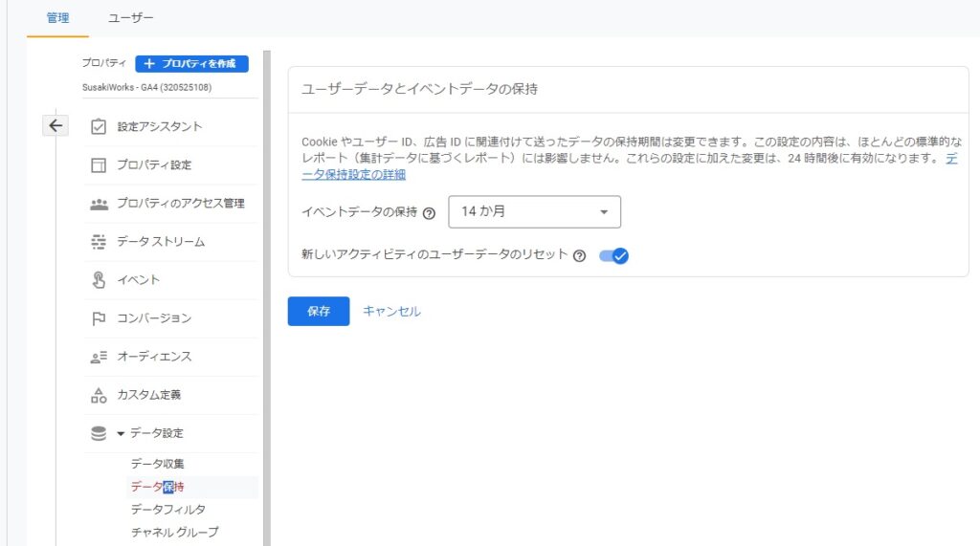Click the blue 保存 button
Viewport: 980px width, 546px height.
(319, 311)
